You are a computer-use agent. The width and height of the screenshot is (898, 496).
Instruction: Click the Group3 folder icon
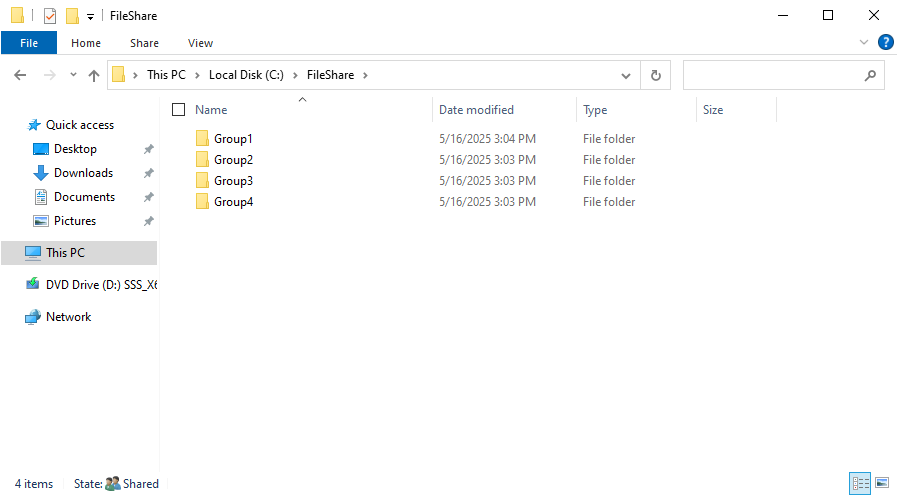202,181
